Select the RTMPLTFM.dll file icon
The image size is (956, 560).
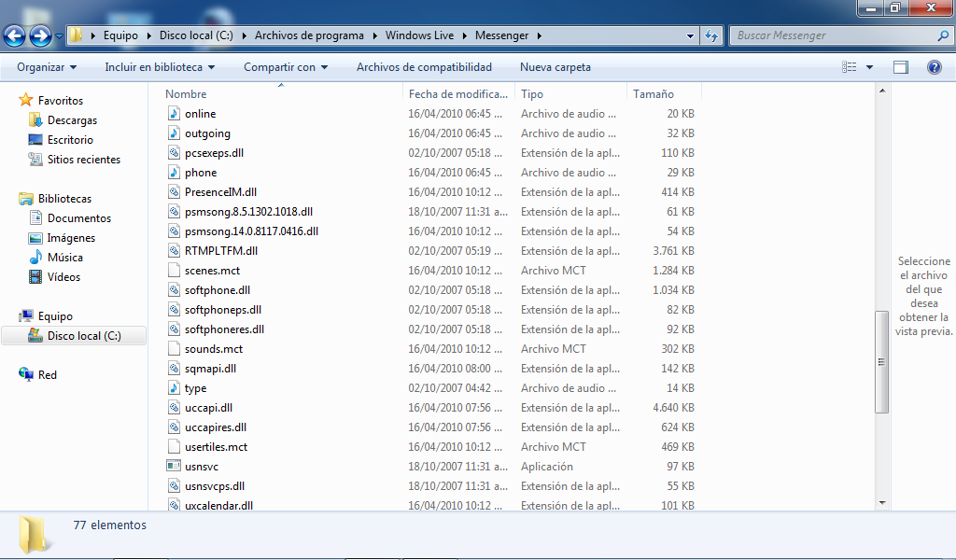point(174,250)
